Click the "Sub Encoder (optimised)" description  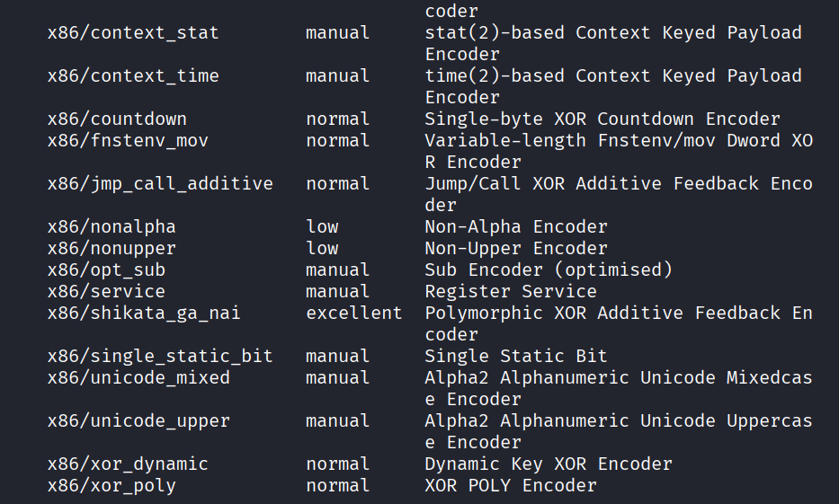(x=549, y=270)
